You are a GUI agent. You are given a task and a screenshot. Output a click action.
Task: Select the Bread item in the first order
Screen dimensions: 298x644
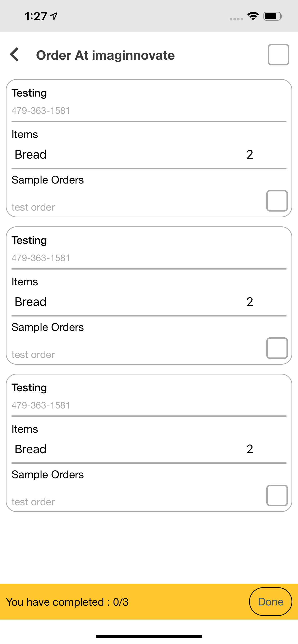(30, 155)
